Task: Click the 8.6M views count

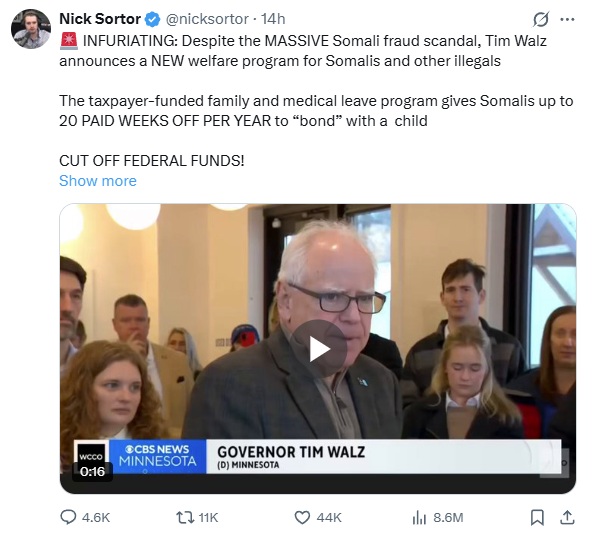Action: [x=448, y=518]
